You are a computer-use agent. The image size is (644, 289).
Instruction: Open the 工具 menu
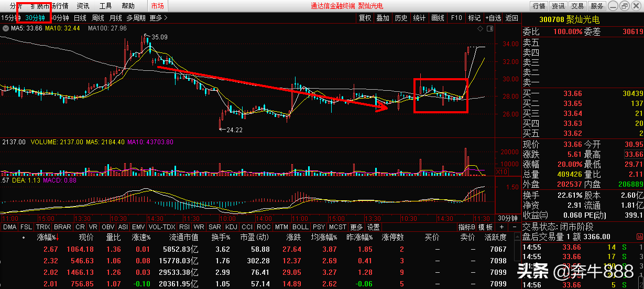(105, 6)
